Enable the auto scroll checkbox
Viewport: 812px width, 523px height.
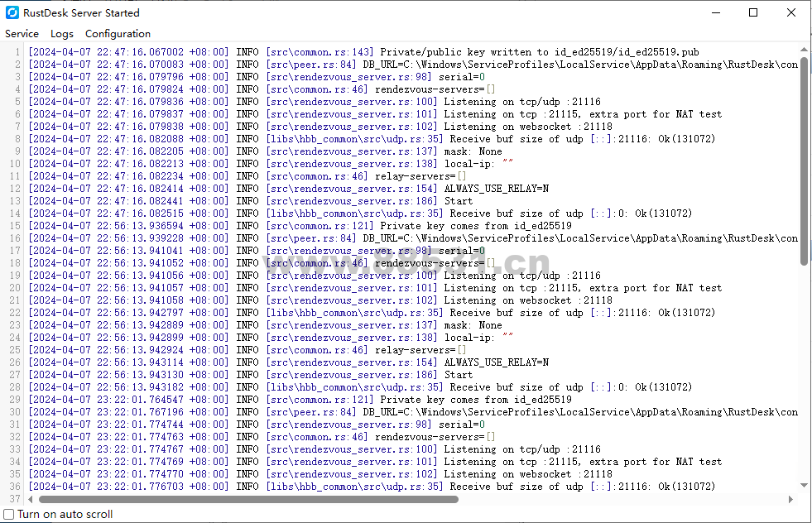tap(9, 514)
